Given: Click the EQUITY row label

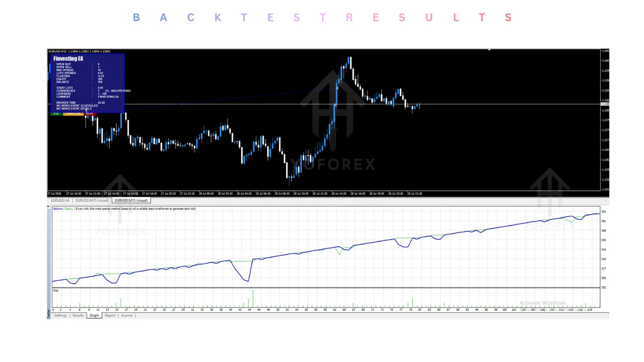Looking at the screenshot, I should pos(61,79).
